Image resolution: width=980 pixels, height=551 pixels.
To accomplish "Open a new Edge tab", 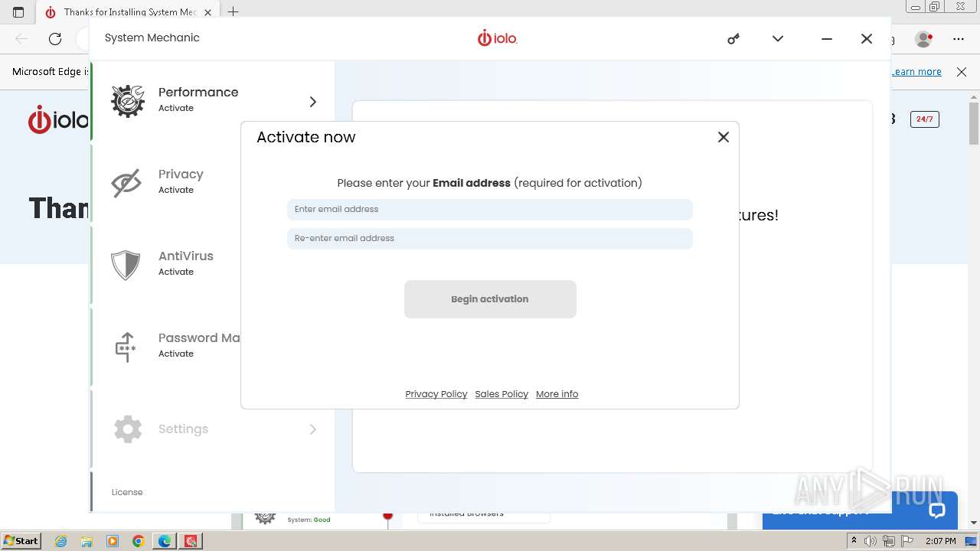I will click(x=234, y=12).
